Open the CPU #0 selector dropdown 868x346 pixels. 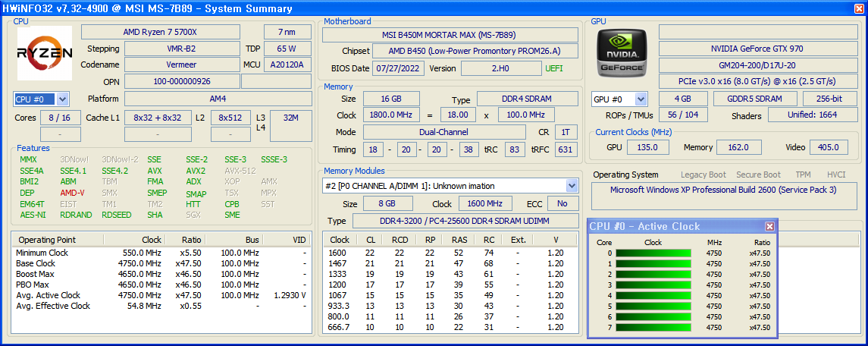pos(63,99)
